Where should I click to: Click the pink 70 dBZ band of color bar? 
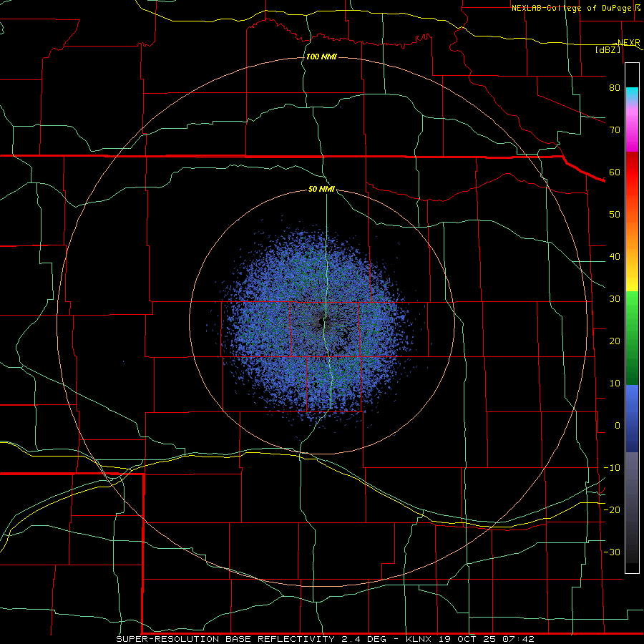[x=632, y=130]
